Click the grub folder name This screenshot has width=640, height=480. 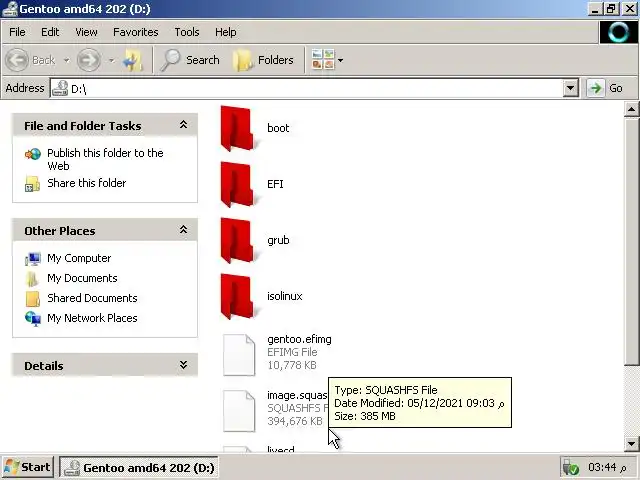[278, 240]
